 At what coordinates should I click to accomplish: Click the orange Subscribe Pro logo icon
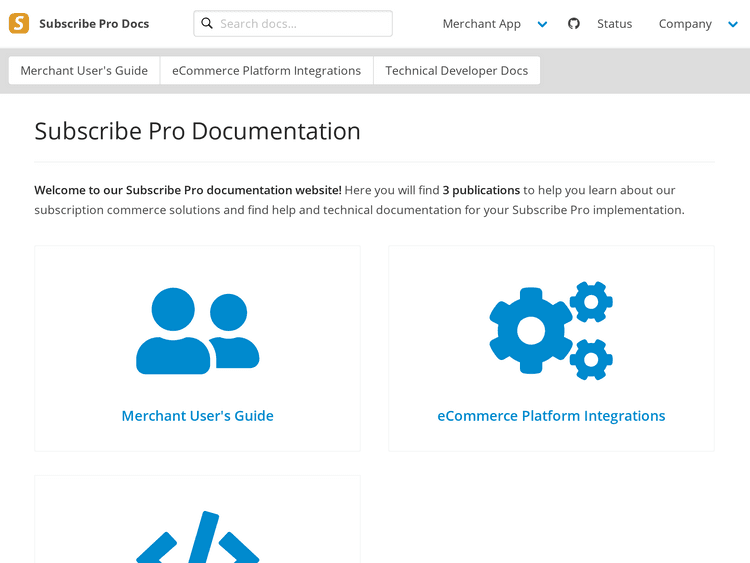pyautogui.click(x=19, y=23)
